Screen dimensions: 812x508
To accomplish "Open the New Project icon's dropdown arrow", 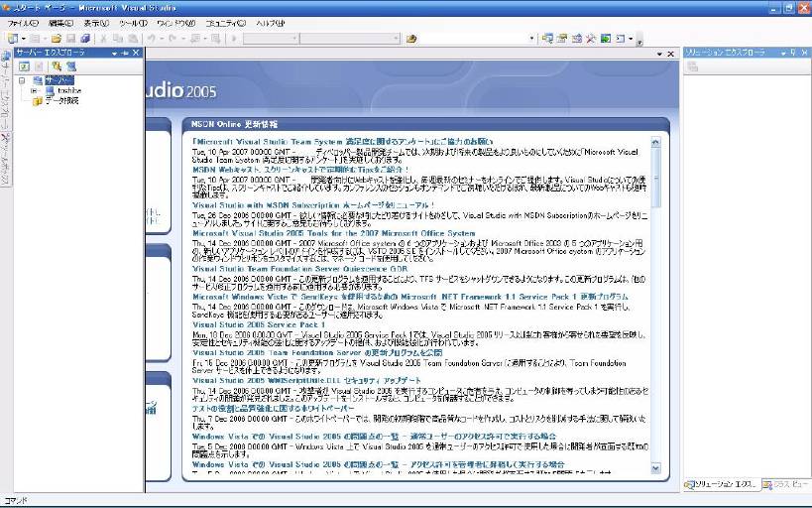I will point(24,39).
